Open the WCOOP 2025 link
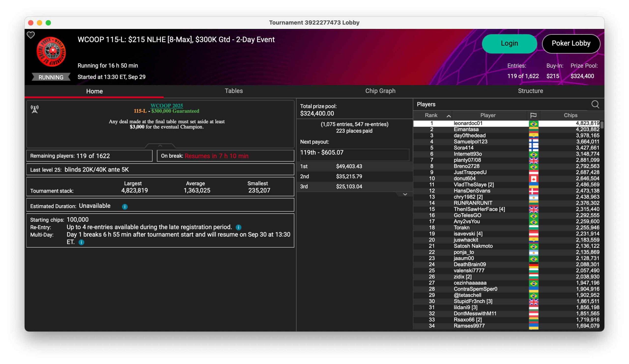The height and width of the screenshot is (364, 629). (x=167, y=106)
